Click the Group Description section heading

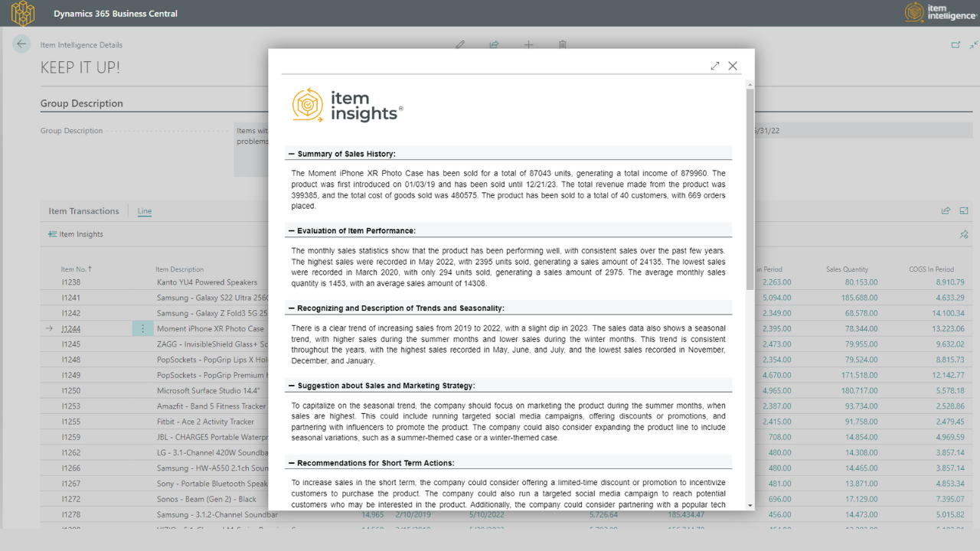click(82, 103)
